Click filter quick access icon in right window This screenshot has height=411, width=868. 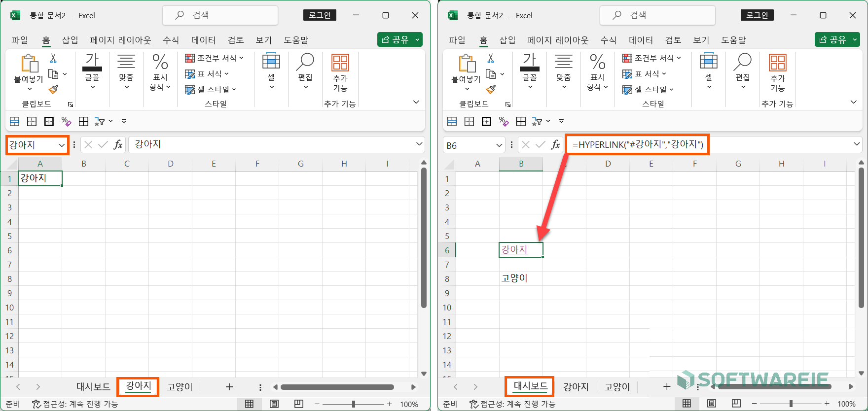pyautogui.click(x=538, y=121)
